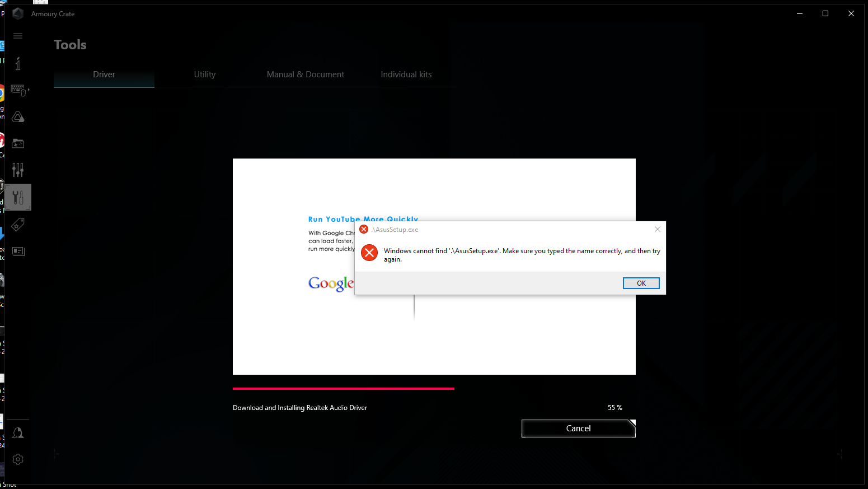The height and width of the screenshot is (489, 868).
Task: Switch to the Utility tab
Action: click(x=204, y=74)
